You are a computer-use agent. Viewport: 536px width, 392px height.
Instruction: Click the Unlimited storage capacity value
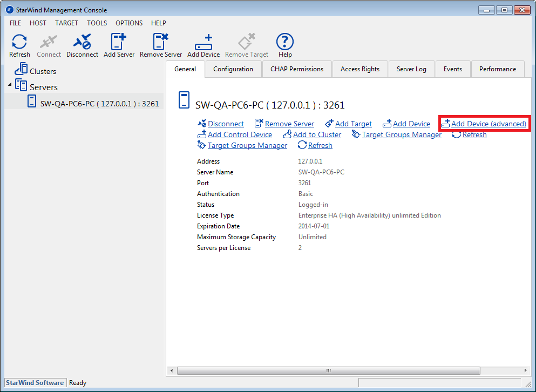pyautogui.click(x=313, y=237)
